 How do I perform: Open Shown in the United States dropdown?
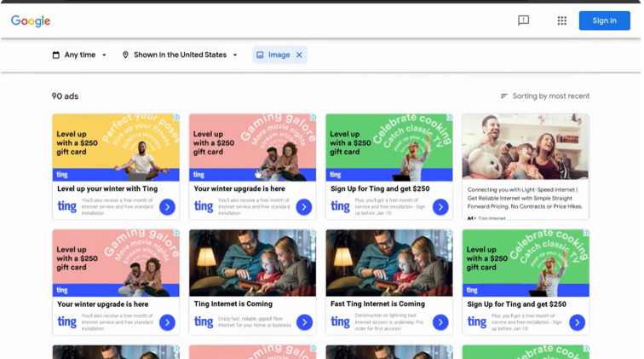(180, 55)
